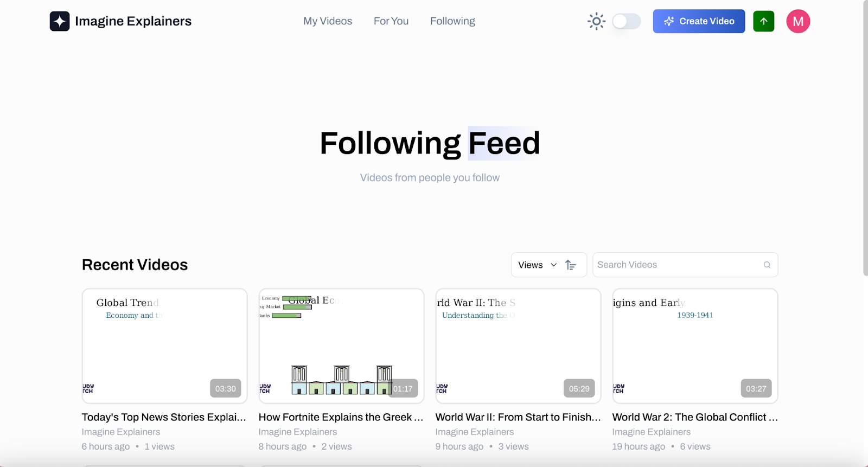Open the profile avatar marked M

point(797,21)
